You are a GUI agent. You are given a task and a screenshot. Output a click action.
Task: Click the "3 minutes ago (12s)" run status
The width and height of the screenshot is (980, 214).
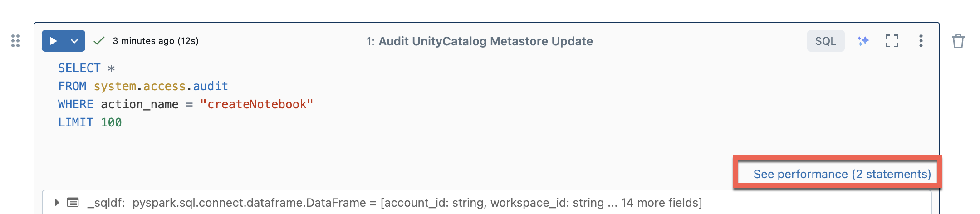[155, 41]
